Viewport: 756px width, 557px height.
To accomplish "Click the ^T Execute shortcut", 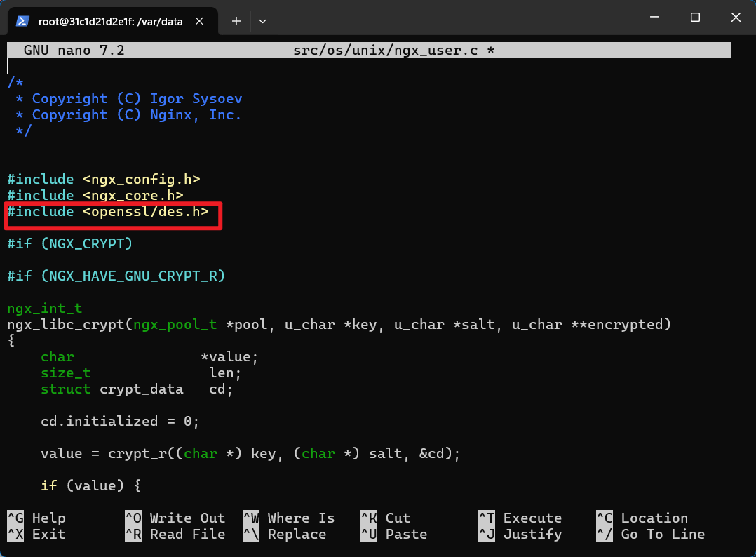I will 520,518.
